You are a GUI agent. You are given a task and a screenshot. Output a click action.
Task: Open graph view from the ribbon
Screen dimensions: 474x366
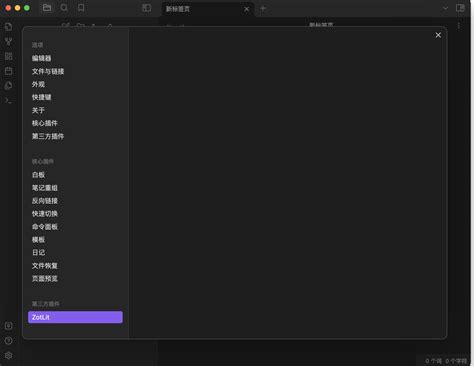[x=9, y=42]
